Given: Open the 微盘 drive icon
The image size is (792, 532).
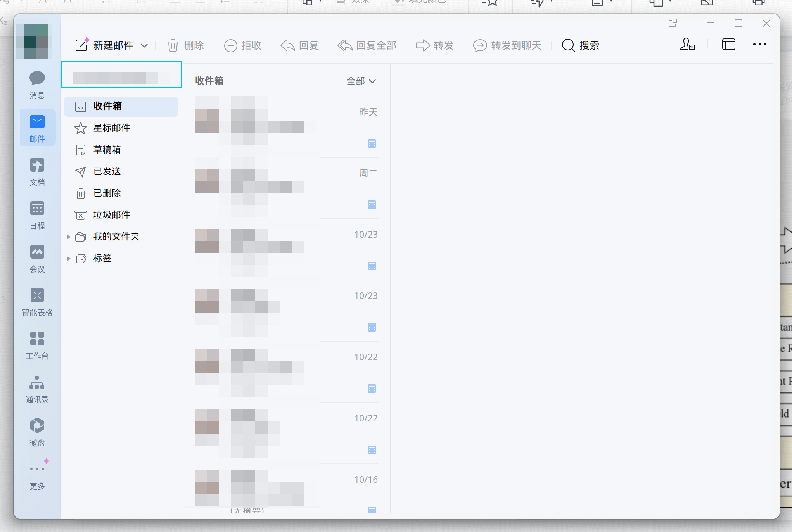Looking at the screenshot, I should point(37,432).
